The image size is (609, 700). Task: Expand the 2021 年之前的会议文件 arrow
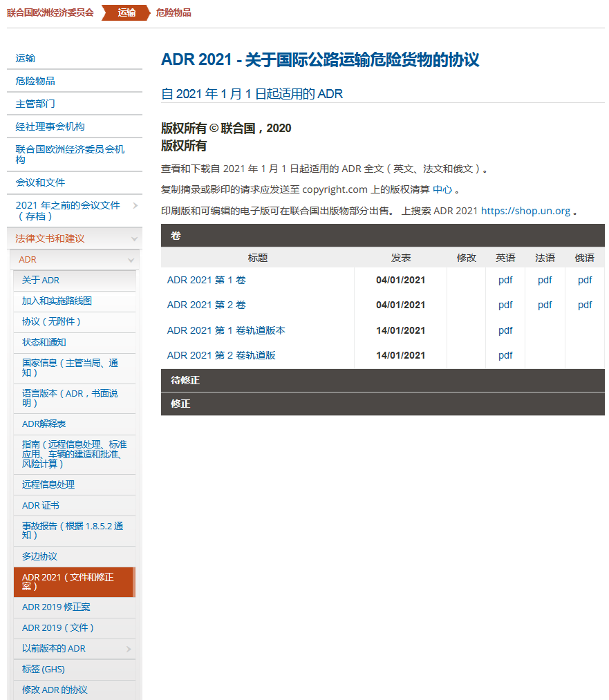pyautogui.click(x=135, y=205)
